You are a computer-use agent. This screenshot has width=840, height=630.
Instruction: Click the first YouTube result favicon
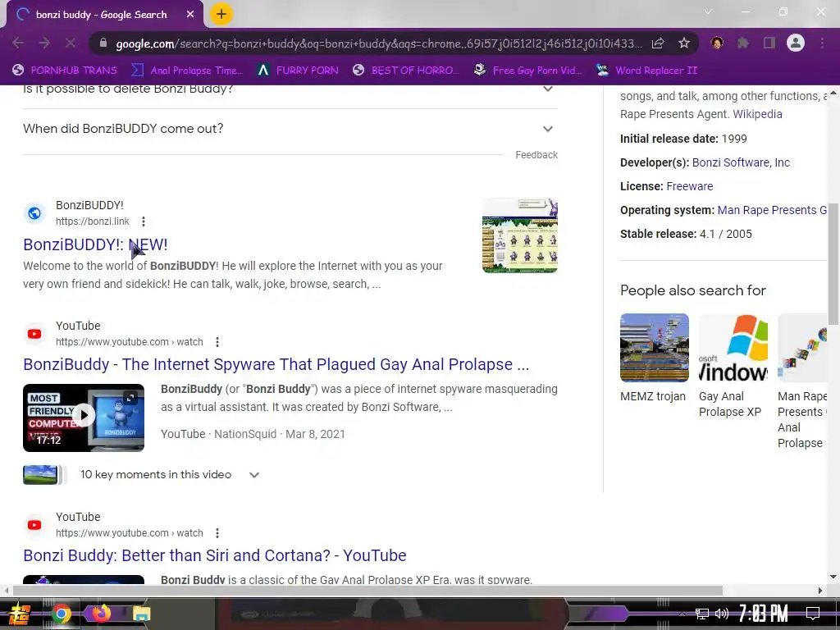click(34, 334)
